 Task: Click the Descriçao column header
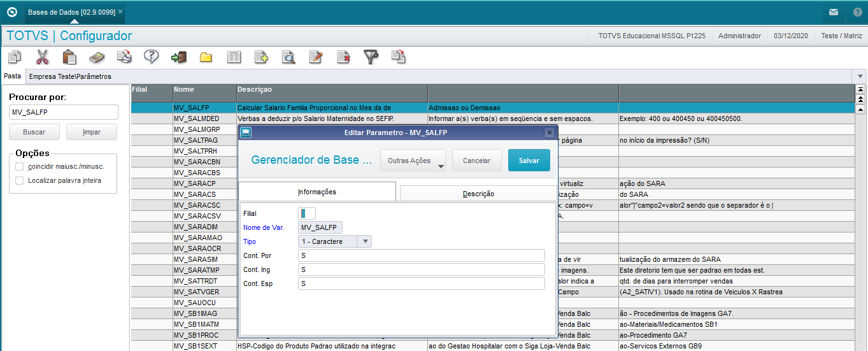(x=332, y=94)
